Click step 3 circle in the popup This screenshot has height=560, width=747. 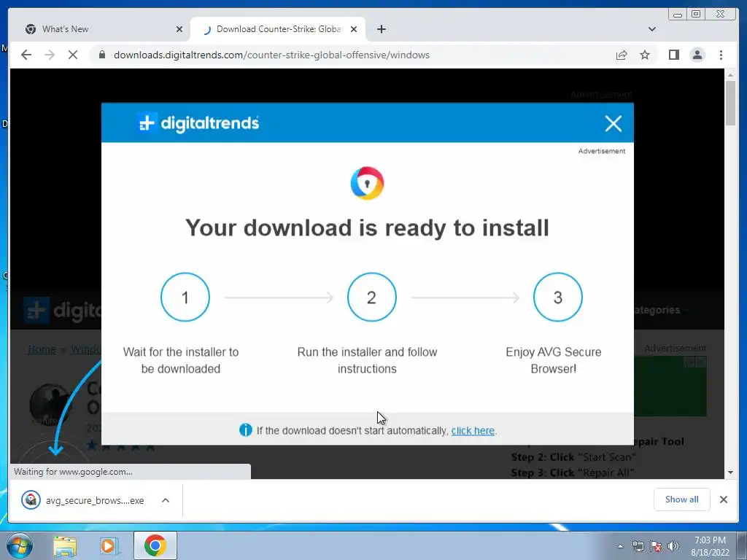point(558,297)
